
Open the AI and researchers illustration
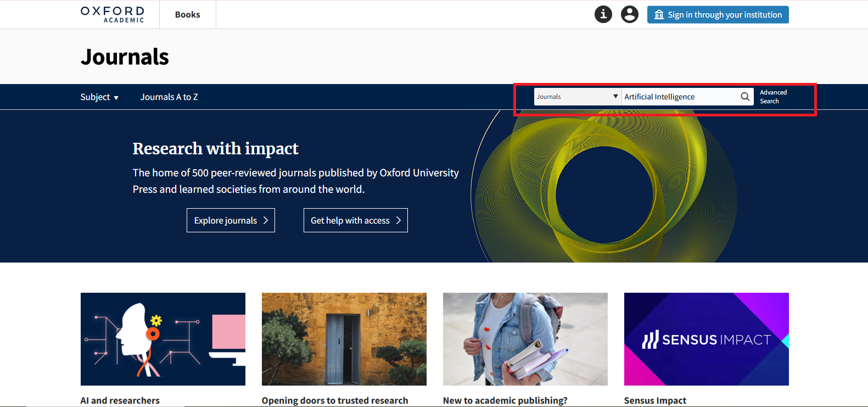163,339
